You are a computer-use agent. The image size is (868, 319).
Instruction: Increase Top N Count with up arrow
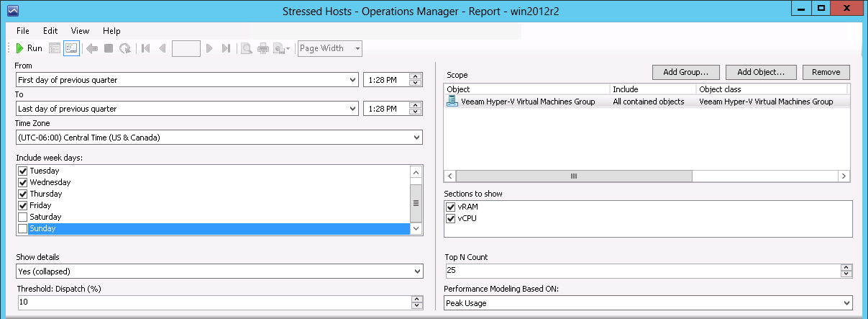click(x=846, y=268)
